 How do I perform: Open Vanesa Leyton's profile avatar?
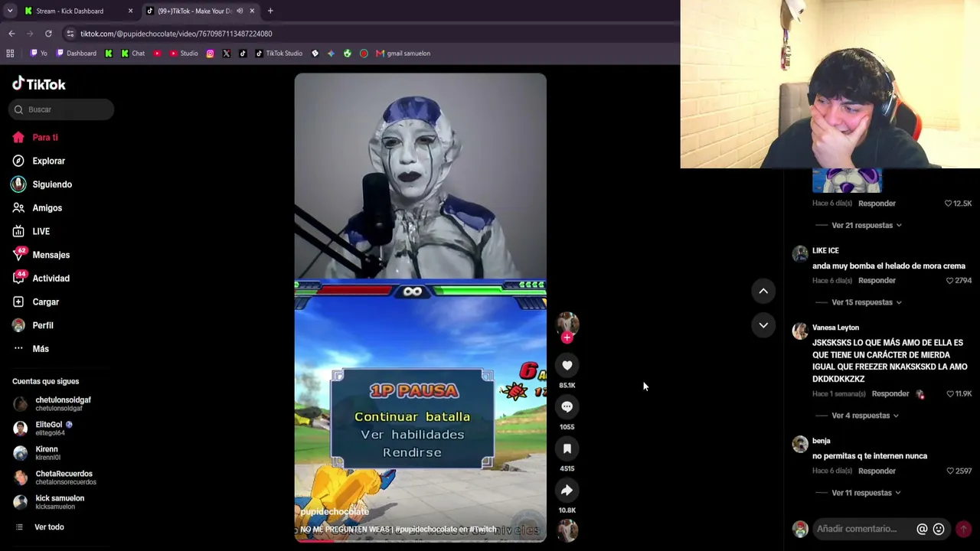point(800,331)
